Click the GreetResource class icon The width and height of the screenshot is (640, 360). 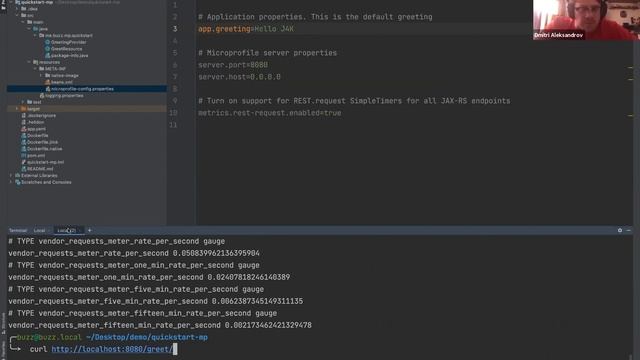click(x=47, y=49)
